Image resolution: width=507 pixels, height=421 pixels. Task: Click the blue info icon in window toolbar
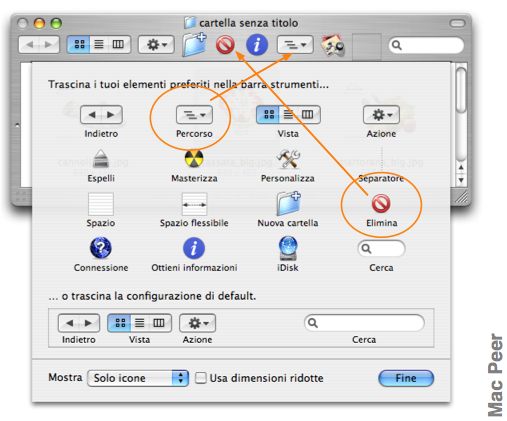pyautogui.click(x=257, y=45)
